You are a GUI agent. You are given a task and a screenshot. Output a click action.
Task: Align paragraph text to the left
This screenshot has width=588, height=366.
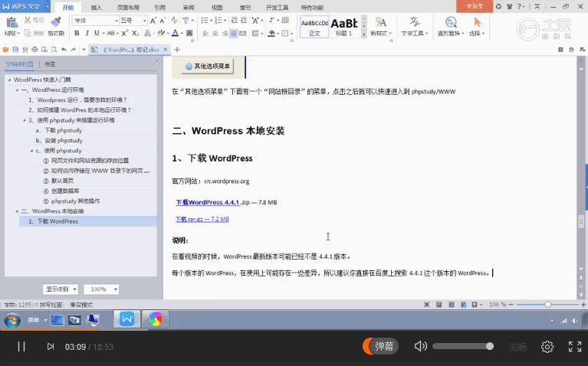click(205, 34)
